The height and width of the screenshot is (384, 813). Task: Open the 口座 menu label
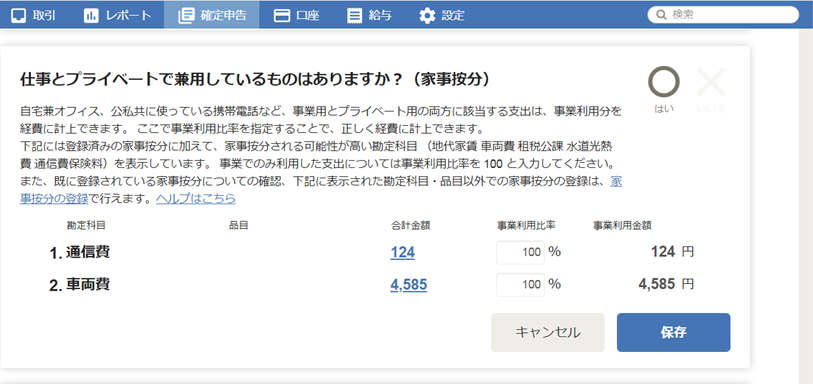click(x=307, y=15)
